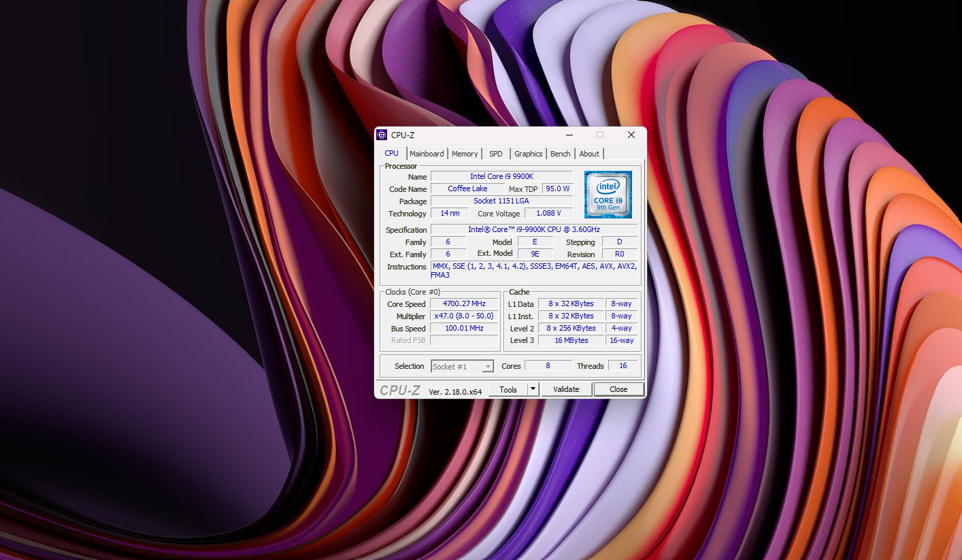Go to the Bench tab
Screen dimensions: 962x560
point(561,154)
